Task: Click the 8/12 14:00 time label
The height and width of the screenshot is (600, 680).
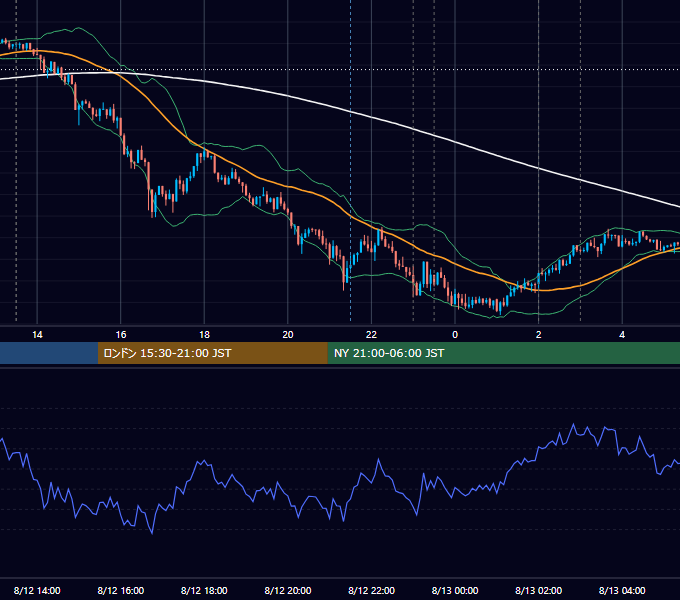Action: tap(37, 590)
